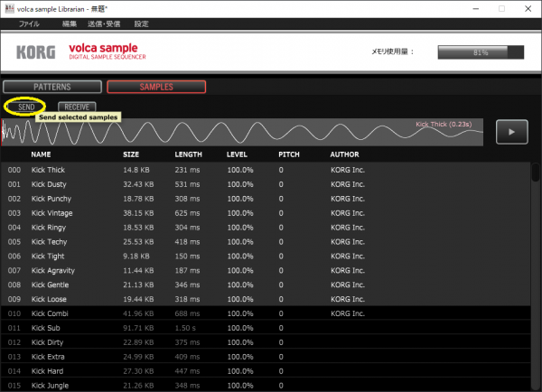Viewport: 542px width, 392px height.
Task: Open the 設定 menu
Action: [x=142, y=23]
